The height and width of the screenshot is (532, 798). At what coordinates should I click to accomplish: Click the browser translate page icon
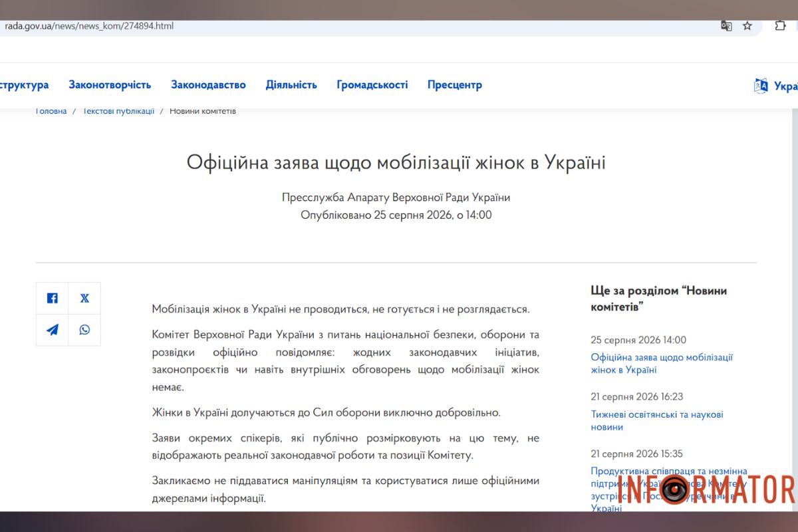click(x=726, y=26)
